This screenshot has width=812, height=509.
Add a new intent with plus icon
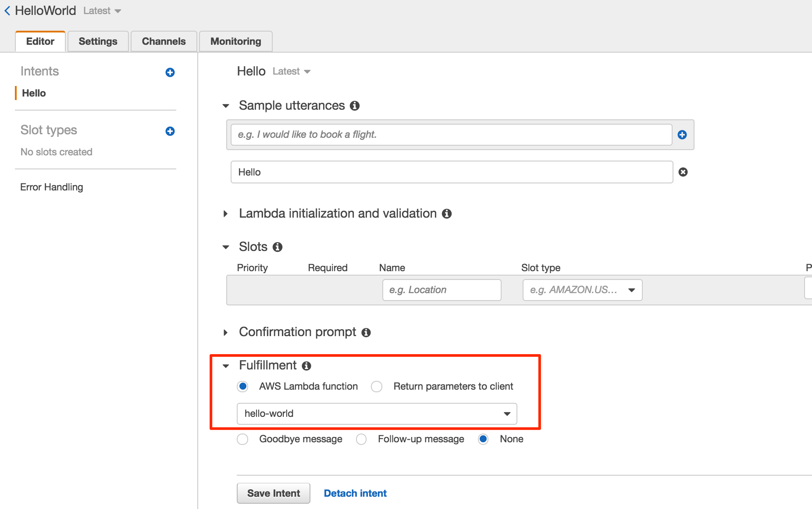(x=170, y=72)
